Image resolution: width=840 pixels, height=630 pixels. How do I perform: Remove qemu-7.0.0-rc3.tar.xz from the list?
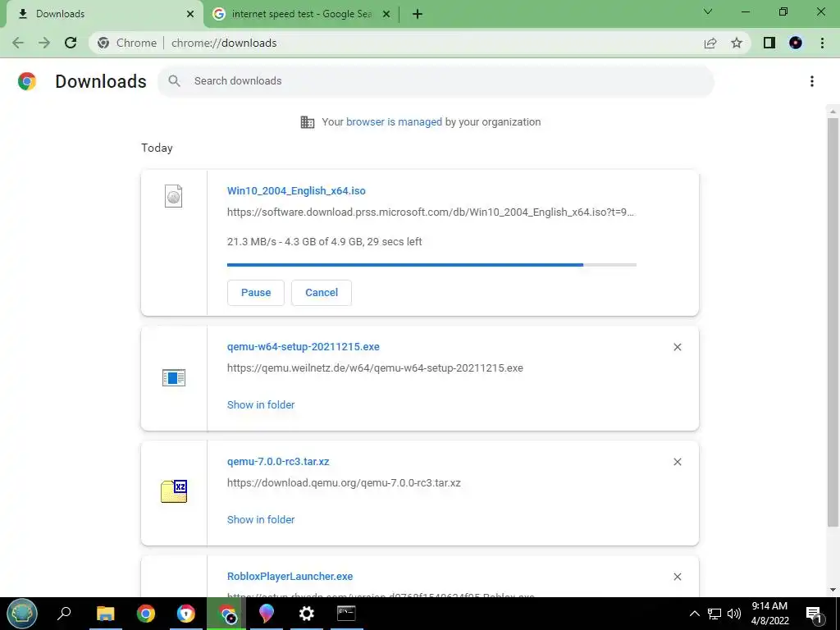(677, 462)
